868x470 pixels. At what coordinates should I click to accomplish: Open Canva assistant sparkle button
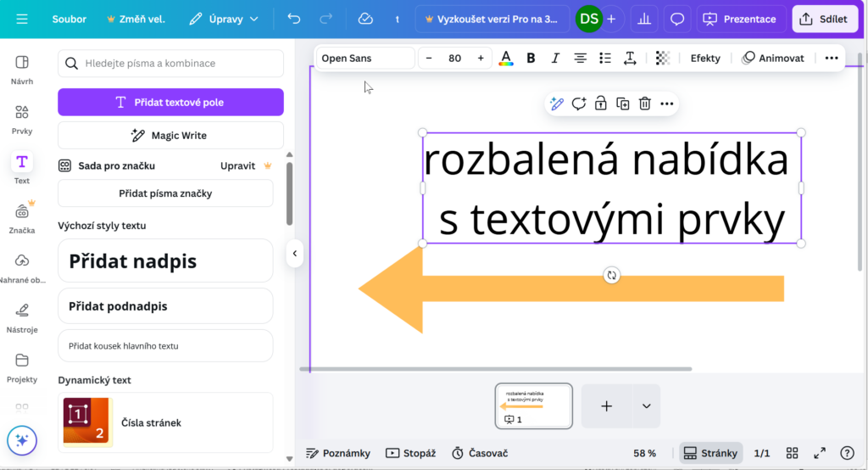(22, 440)
